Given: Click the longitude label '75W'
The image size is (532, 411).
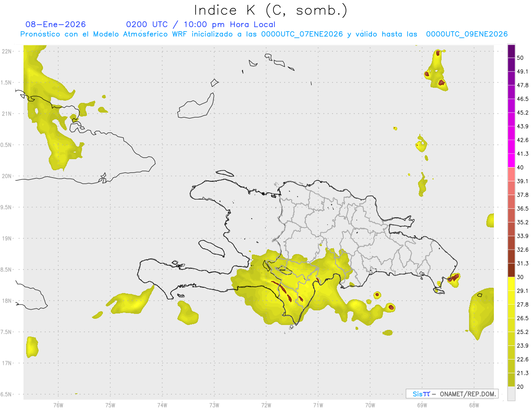Looking at the screenshot, I should point(110,405).
